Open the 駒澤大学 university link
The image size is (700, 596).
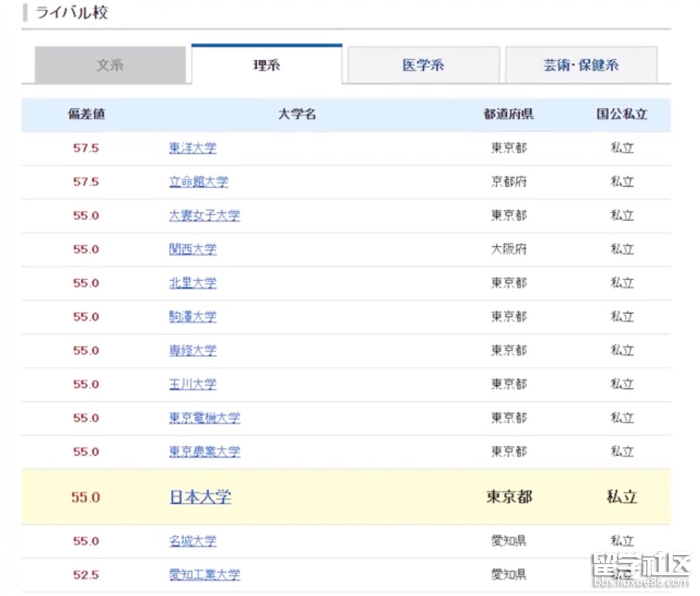coord(192,316)
